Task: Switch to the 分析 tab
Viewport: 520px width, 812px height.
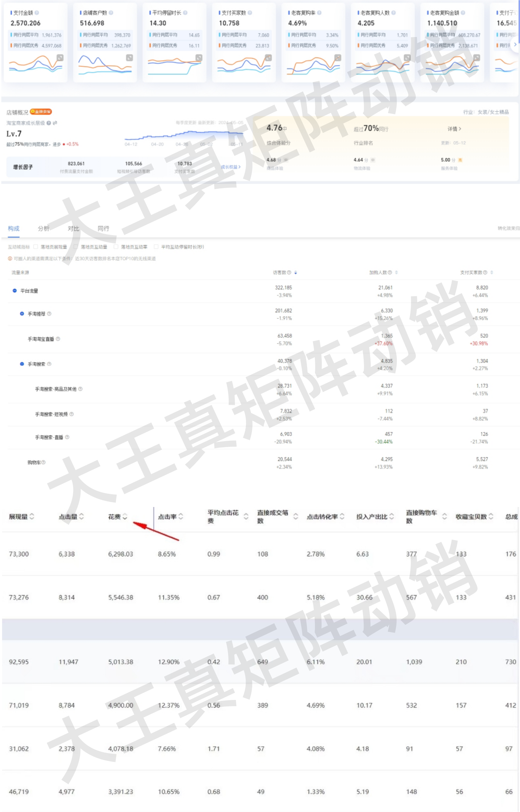Action: (x=44, y=228)
